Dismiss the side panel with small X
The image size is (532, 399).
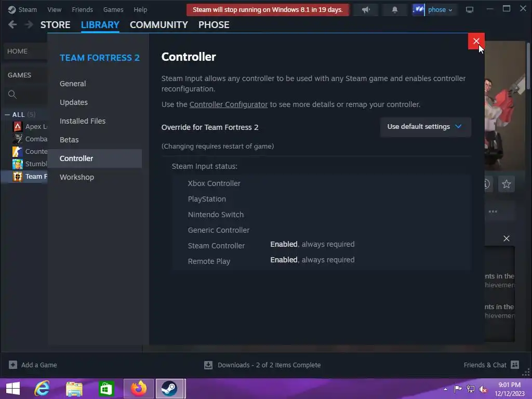506,238
